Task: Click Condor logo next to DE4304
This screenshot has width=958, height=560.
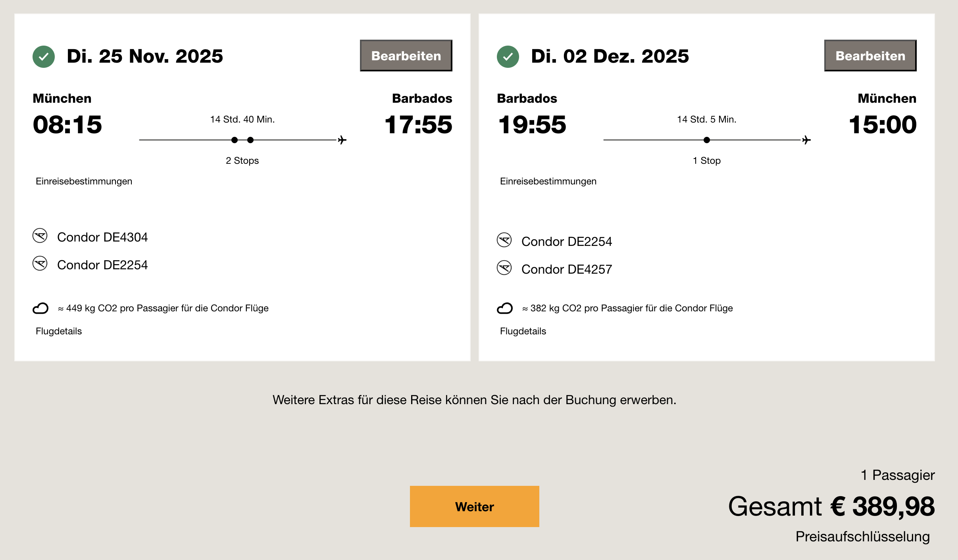Action: [40, 236]
